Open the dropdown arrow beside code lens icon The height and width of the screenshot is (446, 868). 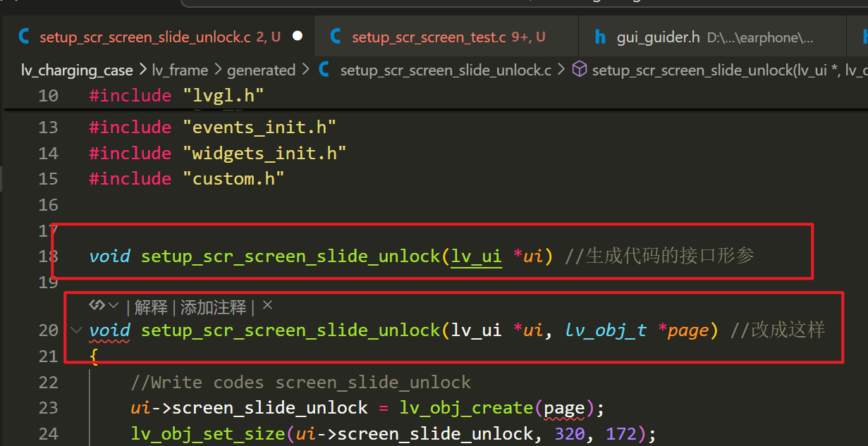113,306
